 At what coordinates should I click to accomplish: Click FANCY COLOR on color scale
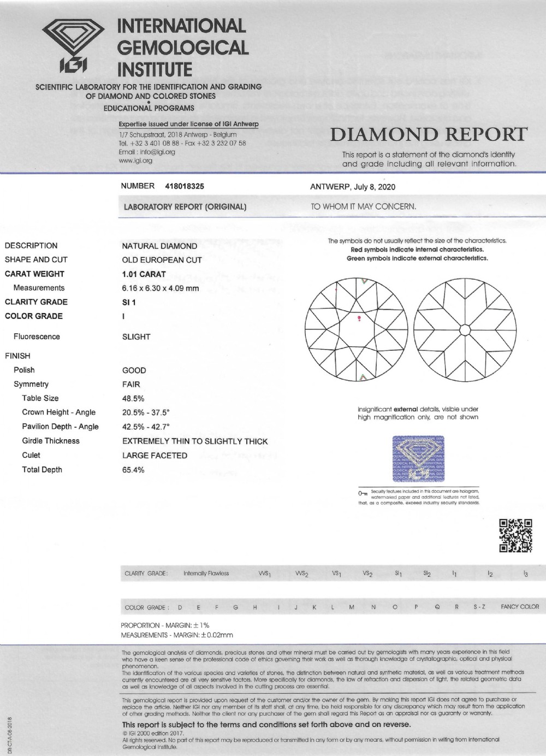(520, 607)
